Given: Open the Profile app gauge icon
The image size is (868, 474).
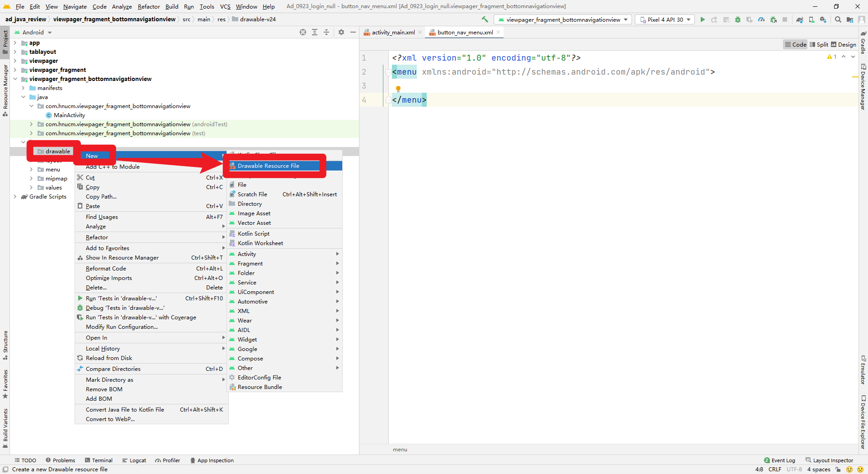Looking at the screenshot, I should click(x=761, y=19).
